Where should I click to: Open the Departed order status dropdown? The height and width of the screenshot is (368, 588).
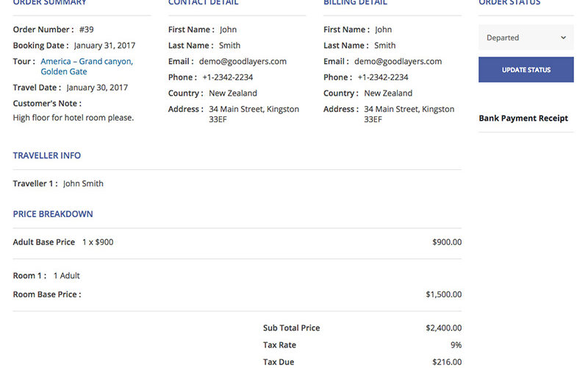526,38
